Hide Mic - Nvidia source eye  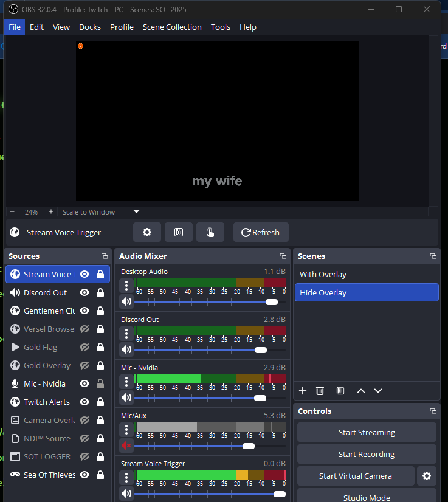(x=84, y=384)
